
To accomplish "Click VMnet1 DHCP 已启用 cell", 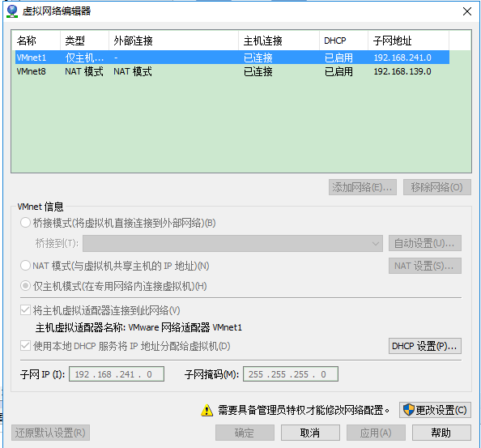I will [338, 58].
